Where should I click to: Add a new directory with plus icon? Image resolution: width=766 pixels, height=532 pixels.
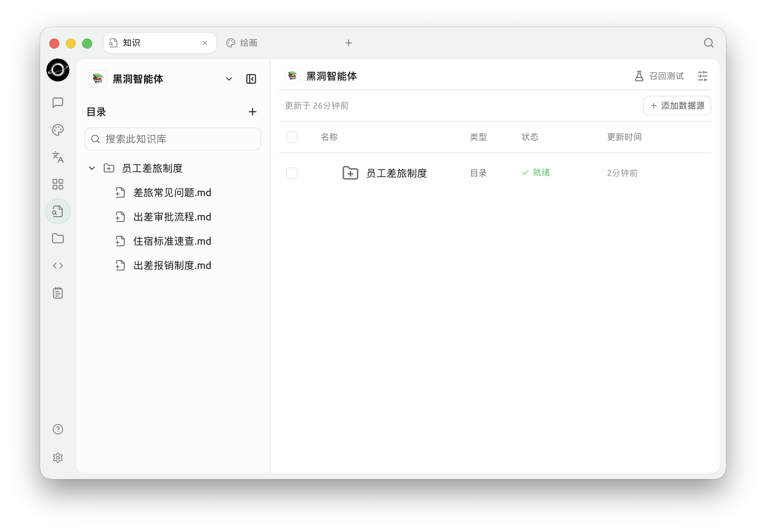[253, 112]
